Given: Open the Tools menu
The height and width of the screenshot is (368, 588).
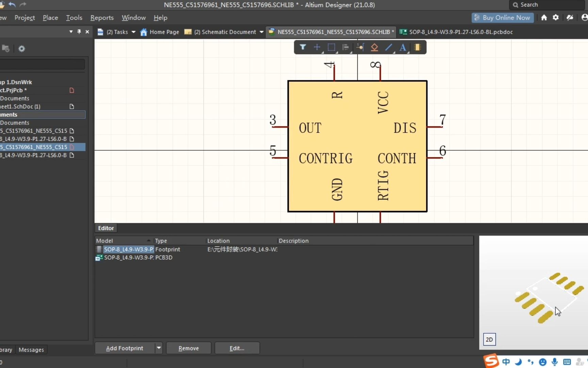Looking at the screenshot, I should (x=74, y=17).
